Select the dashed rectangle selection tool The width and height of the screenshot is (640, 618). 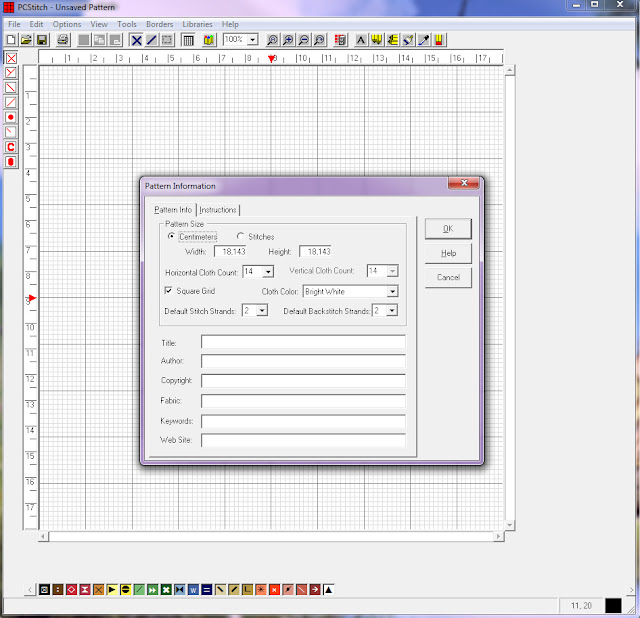(167, 40)
